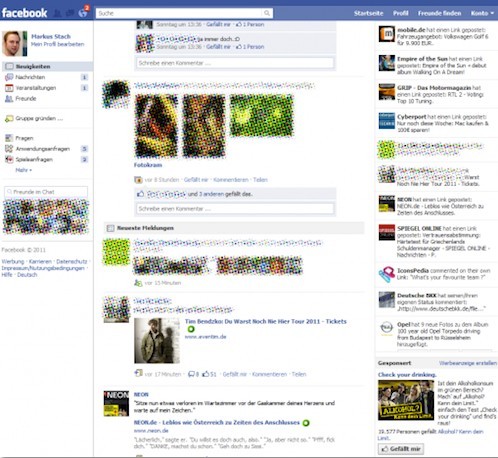Open notifications globe icon with badge
The height and width of the screenshot is (458, 498).
[x=83, y=13]
